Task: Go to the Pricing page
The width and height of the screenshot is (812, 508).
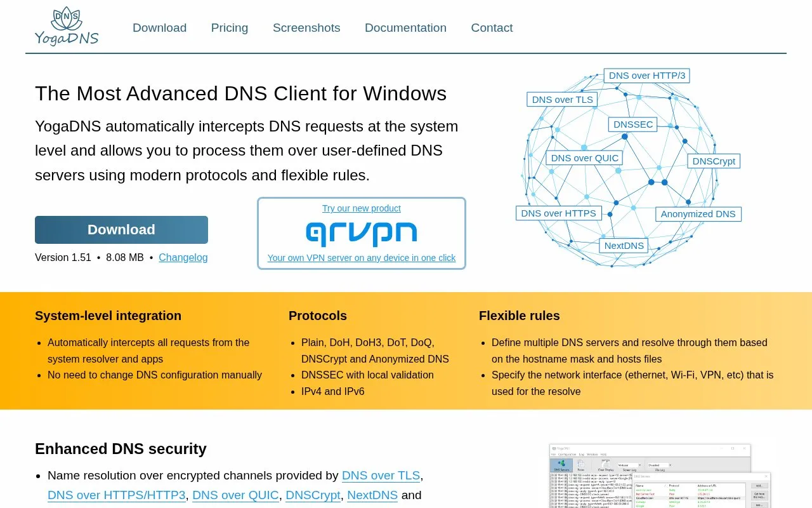Action: 230,28
